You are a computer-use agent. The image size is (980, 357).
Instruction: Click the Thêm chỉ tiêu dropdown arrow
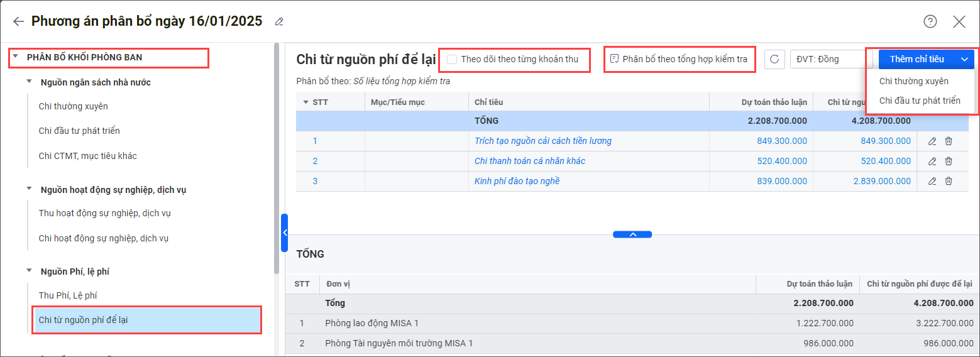coord(964,59)
